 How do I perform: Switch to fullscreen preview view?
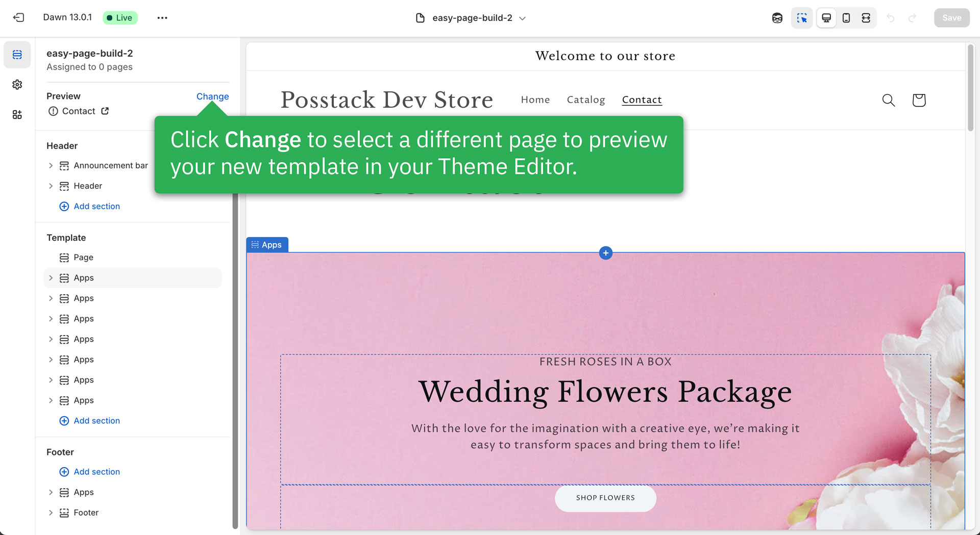tap(866, 18)
